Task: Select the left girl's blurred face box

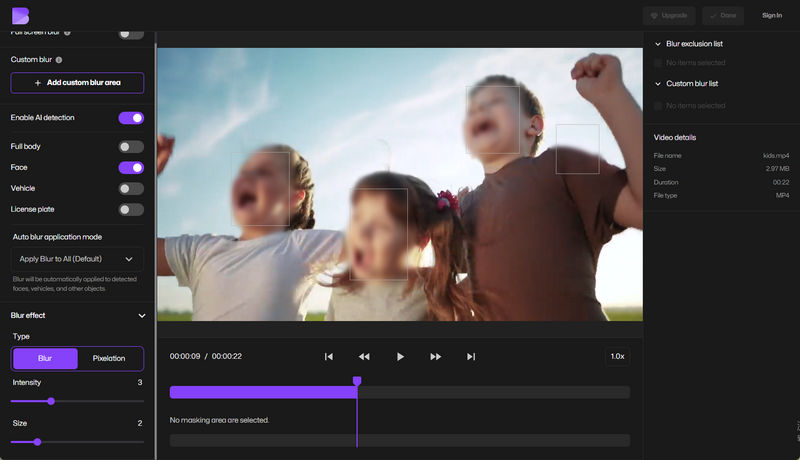Action: click(x=261, y=188)
